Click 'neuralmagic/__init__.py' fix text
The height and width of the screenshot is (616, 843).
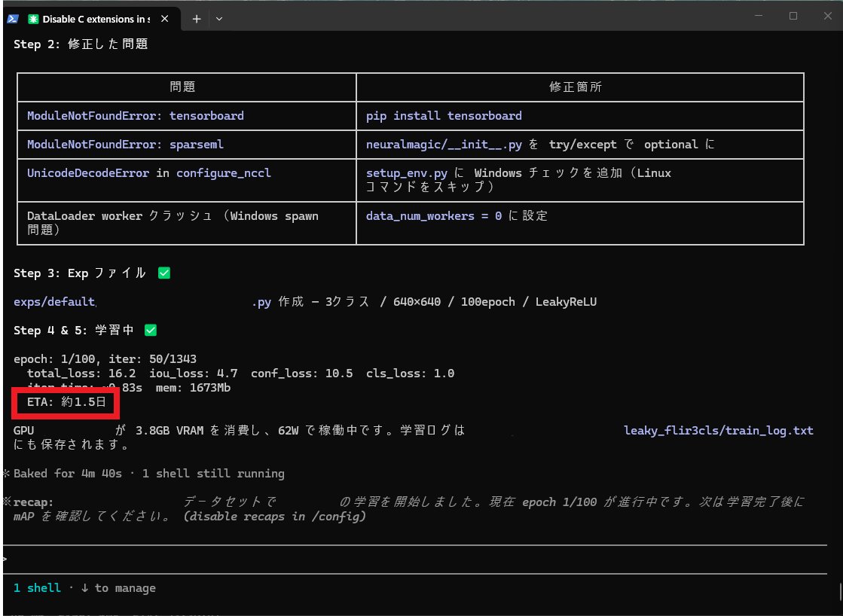pyautogui.click(x=444, y=145)
